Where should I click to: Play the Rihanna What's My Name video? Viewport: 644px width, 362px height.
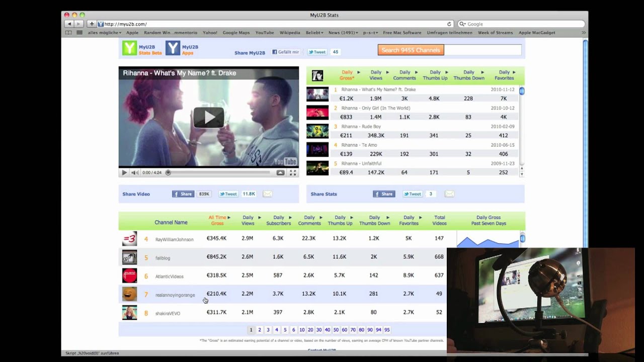point(209,118)
